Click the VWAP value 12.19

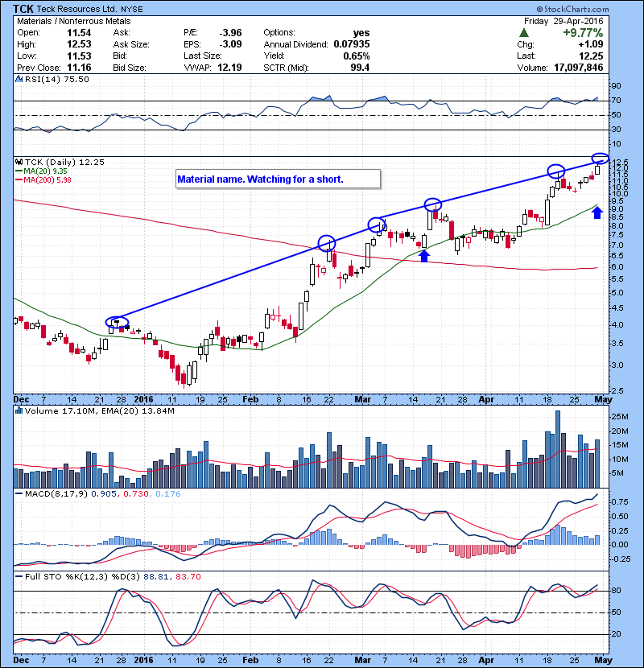(229, 68)
